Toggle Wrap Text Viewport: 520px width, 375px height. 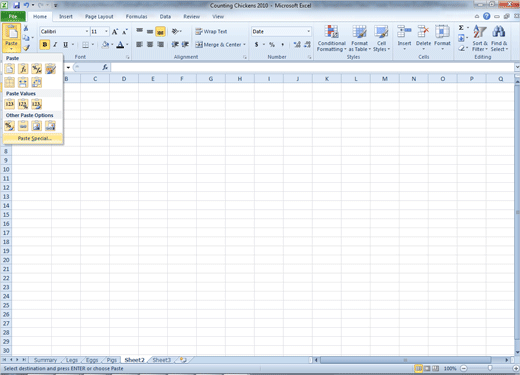[x=211, y=31]
